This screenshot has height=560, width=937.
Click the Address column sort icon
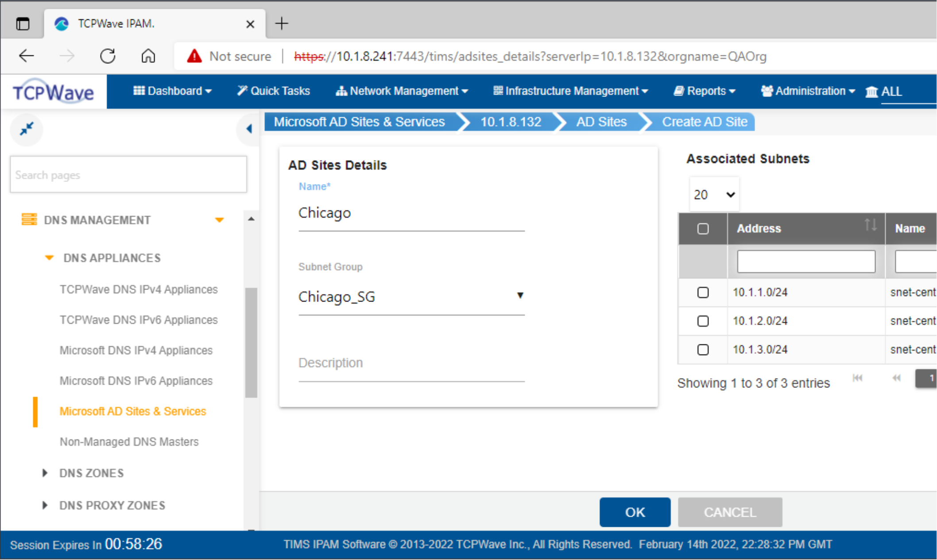coord(871,225)
